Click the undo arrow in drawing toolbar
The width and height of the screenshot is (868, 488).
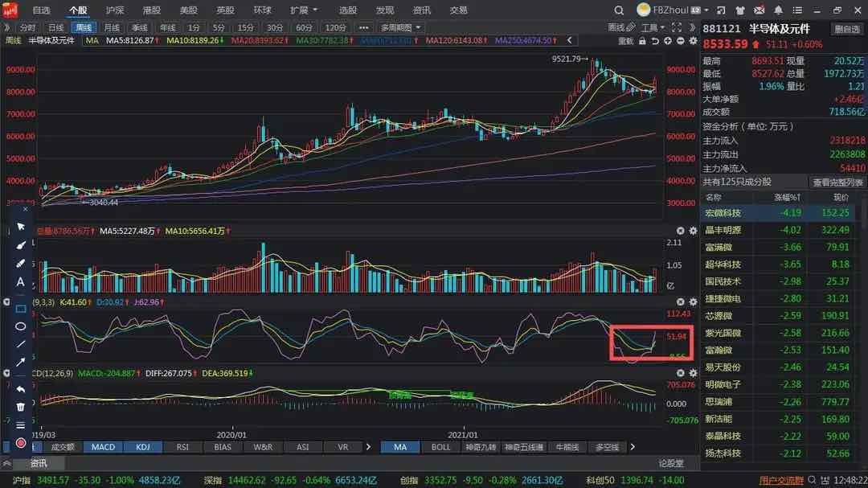coord(20,389)
